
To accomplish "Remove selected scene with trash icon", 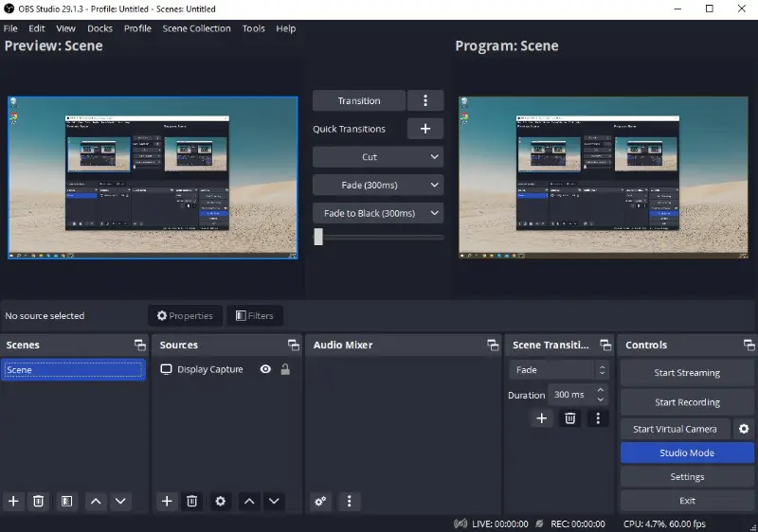I will pos(38,501).
